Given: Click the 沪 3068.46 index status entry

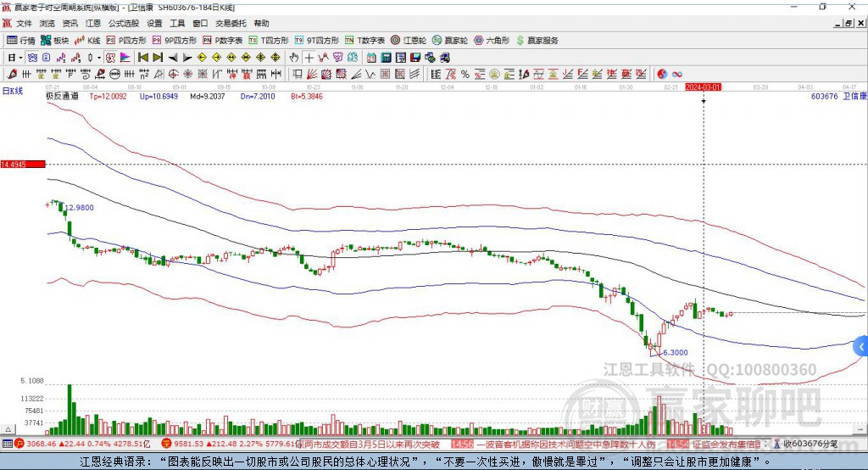Looking at the screenshot, I should [x=82, y=444].
